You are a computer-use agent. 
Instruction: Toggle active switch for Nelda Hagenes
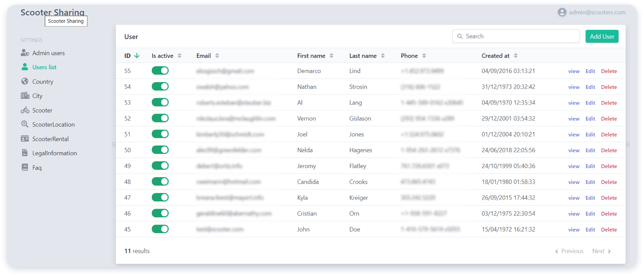click(x=160, y=150)
